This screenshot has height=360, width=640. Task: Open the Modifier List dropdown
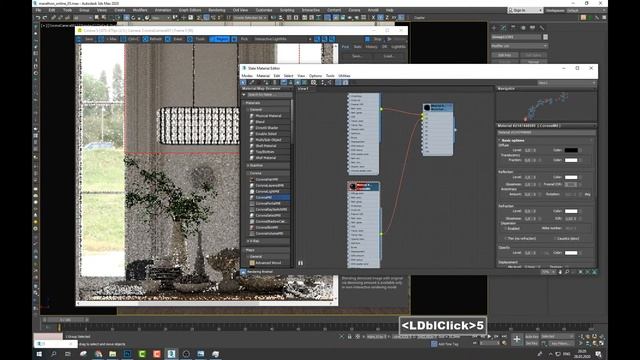tap(519, 46)
